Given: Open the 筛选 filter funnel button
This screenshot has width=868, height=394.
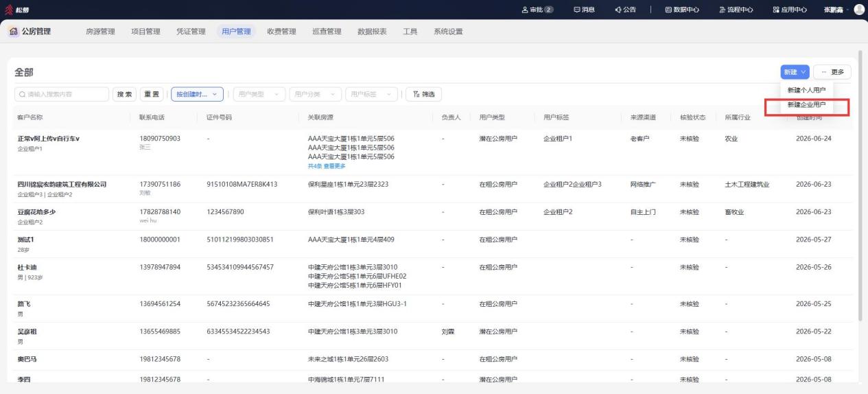Looking at the screenshot, I should 423,94.
